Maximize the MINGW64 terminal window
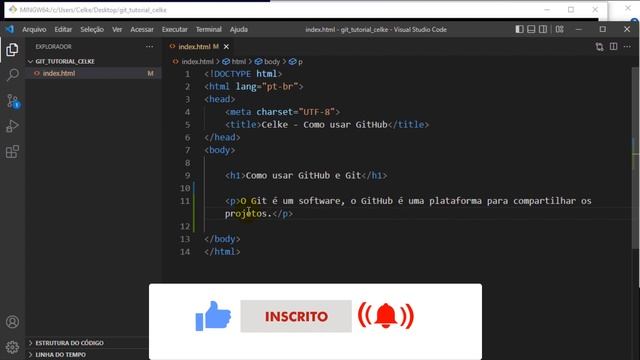640x360 pixels. pyautogui.click(x=571, y=10)
